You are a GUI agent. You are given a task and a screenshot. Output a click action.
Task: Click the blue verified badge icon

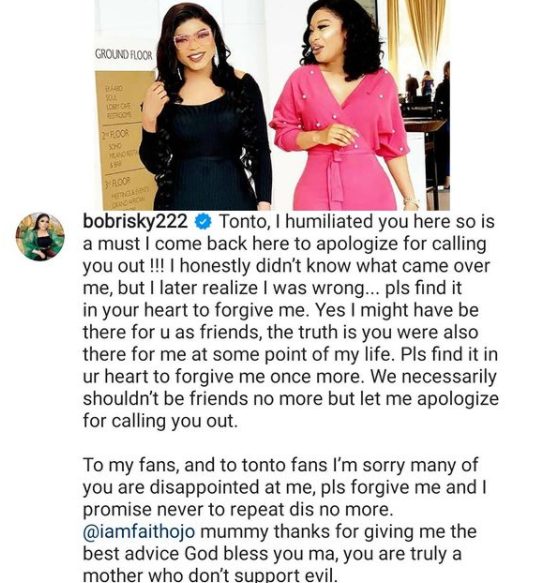(203, 222)
